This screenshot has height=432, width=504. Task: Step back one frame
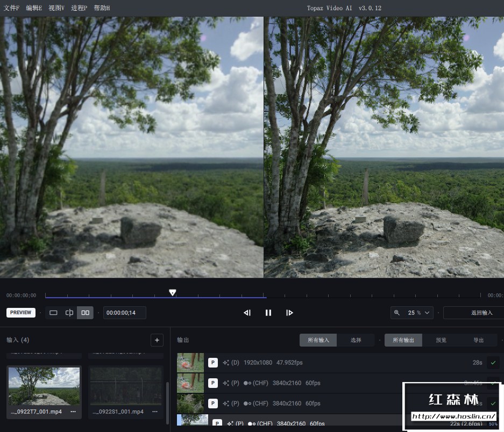pyautogui.click(x=247, y=313)
